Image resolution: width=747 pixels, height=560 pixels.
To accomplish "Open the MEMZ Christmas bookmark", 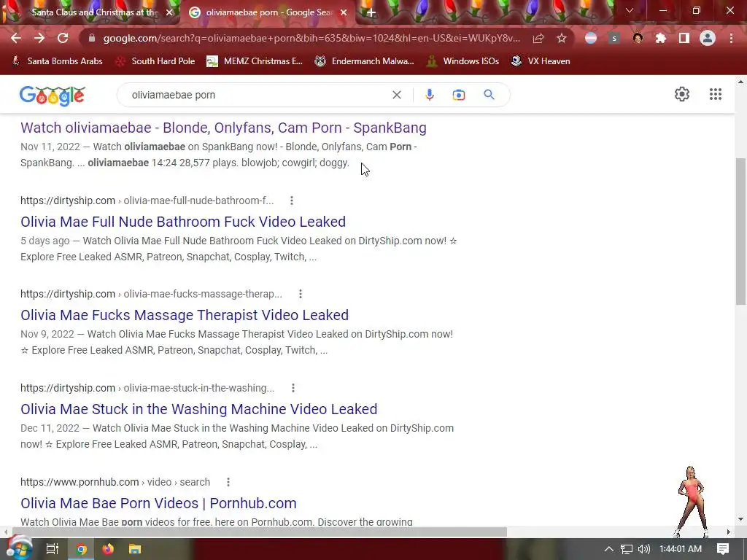I will pyautogui.click(x=255, y=61).
